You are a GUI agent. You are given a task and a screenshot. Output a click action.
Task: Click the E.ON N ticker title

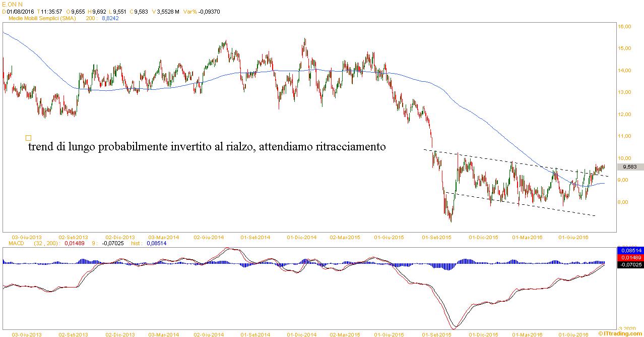coord(13,4)
